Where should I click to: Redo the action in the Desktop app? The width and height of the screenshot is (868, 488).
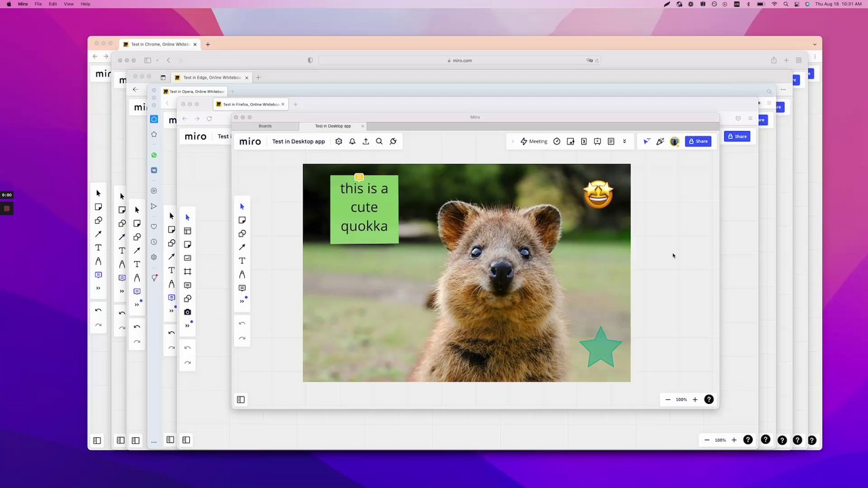pos(242,338)
